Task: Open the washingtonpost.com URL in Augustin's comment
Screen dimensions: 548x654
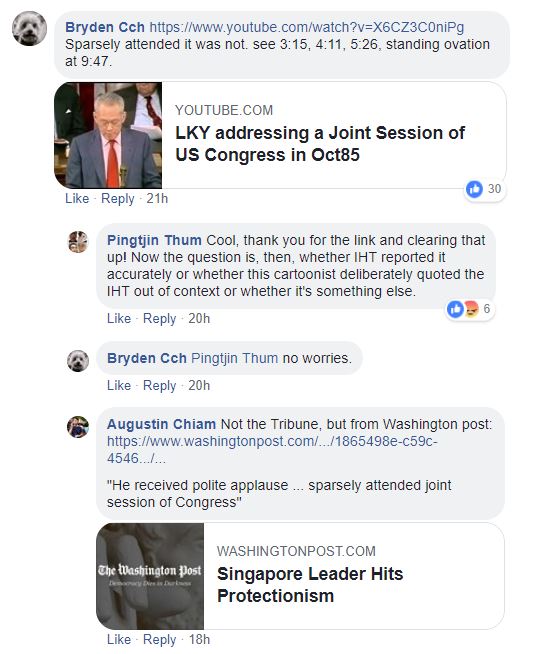Action: click(272, 450)
